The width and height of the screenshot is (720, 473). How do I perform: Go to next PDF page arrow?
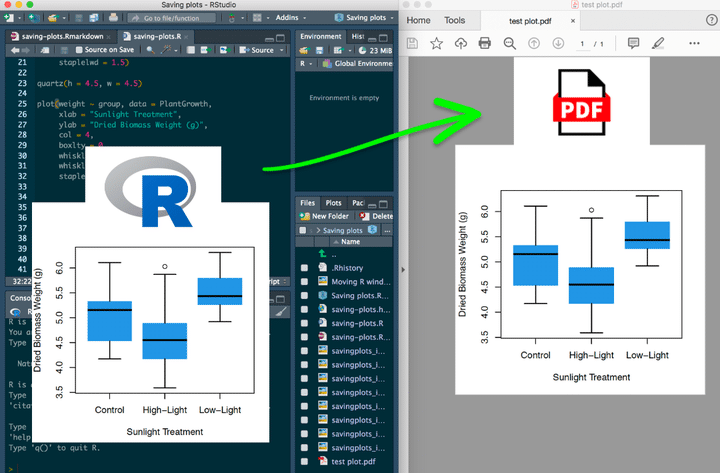(x=558, y=43)
